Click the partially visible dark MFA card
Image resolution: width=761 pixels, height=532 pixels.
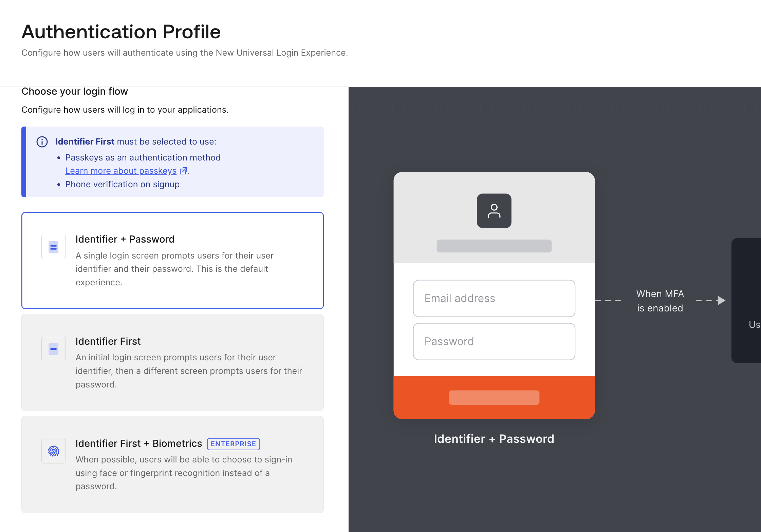[x=746, y=301]
